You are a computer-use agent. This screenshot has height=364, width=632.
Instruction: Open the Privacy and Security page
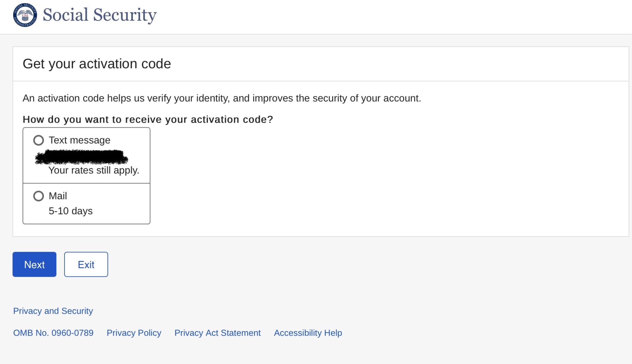pos(53,311)
